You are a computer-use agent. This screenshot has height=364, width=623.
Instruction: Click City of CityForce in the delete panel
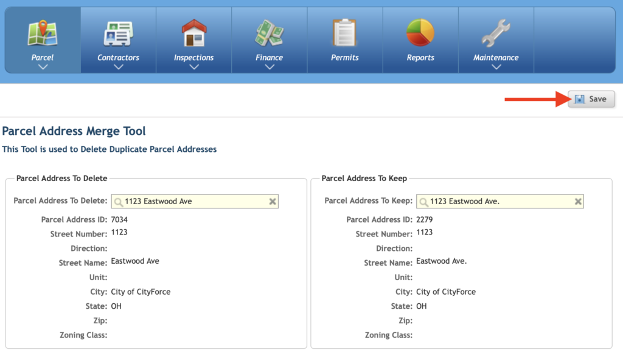tap(141, 292)
